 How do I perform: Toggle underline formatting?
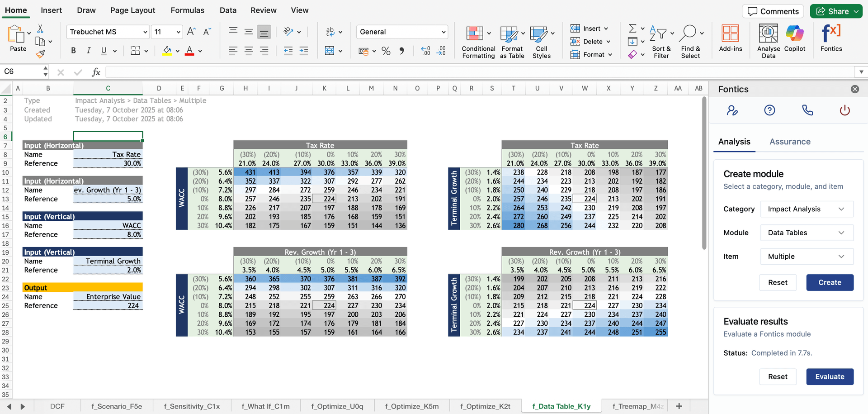pos(103,50)
